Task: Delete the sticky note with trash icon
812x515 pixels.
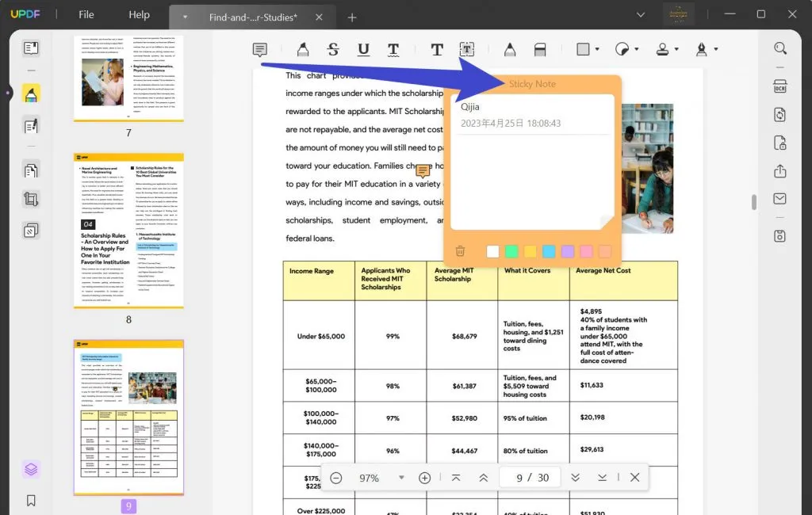Action: 460,251
